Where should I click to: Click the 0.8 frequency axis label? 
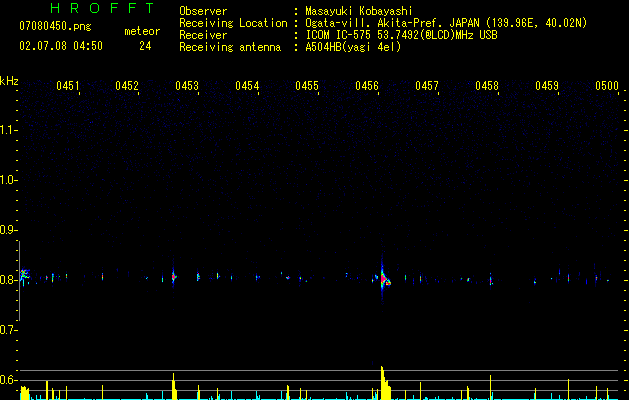[8, 280]
